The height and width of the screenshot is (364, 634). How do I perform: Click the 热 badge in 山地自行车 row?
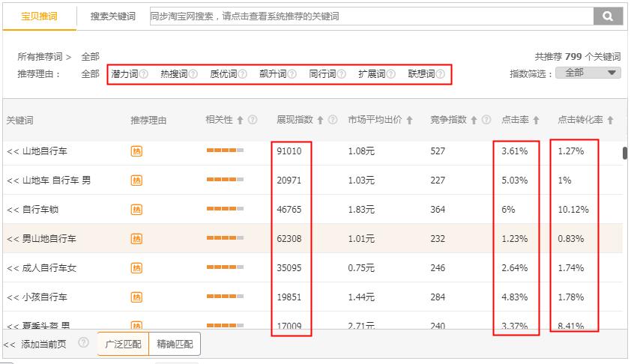[136, 151]
